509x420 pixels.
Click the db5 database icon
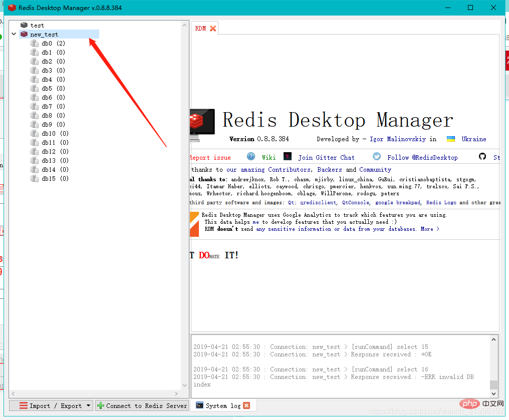pyautogui.click(x=35, y=88)
